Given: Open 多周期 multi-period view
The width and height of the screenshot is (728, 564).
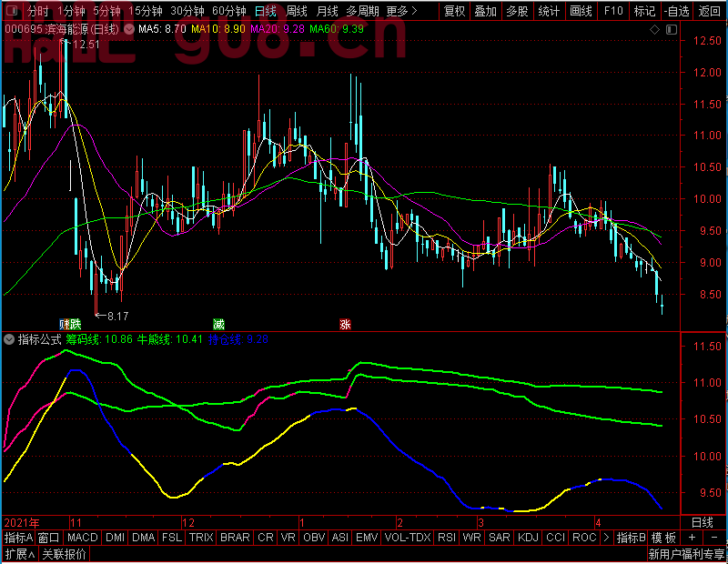Looking at the screenshot, I should (x=362, y=11).
